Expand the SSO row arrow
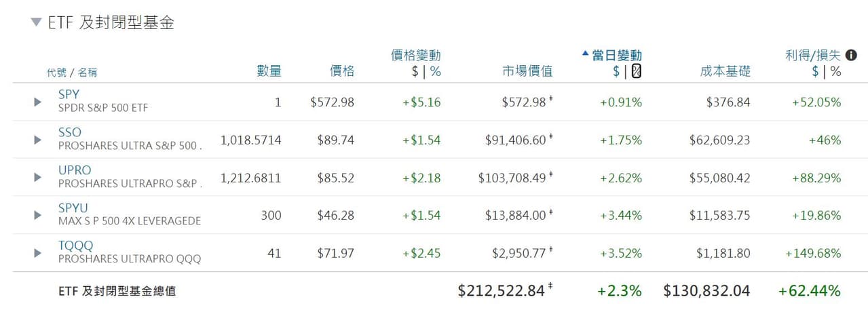Image resolution: width=868 pixels, height=335 pixels. pos(38,140)
